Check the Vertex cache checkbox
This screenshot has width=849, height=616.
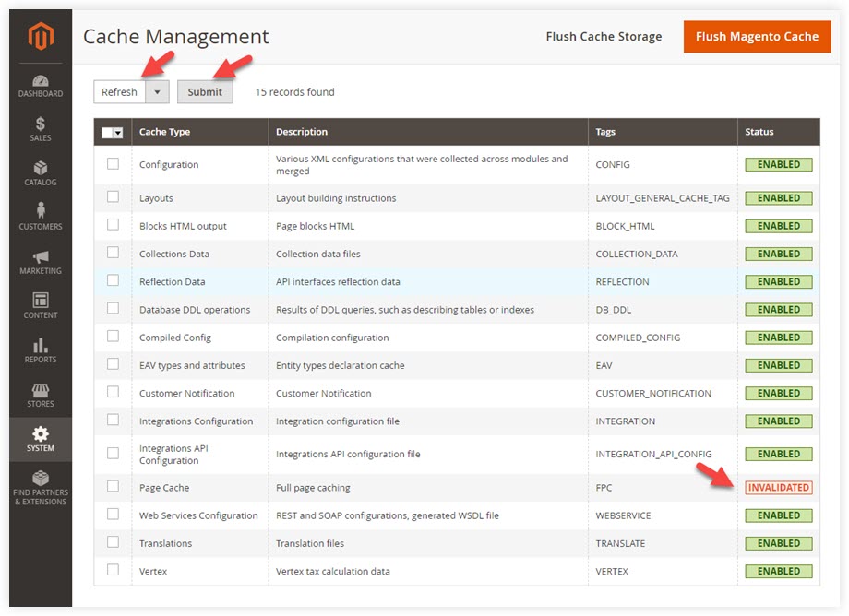click(x=114, y=570)
